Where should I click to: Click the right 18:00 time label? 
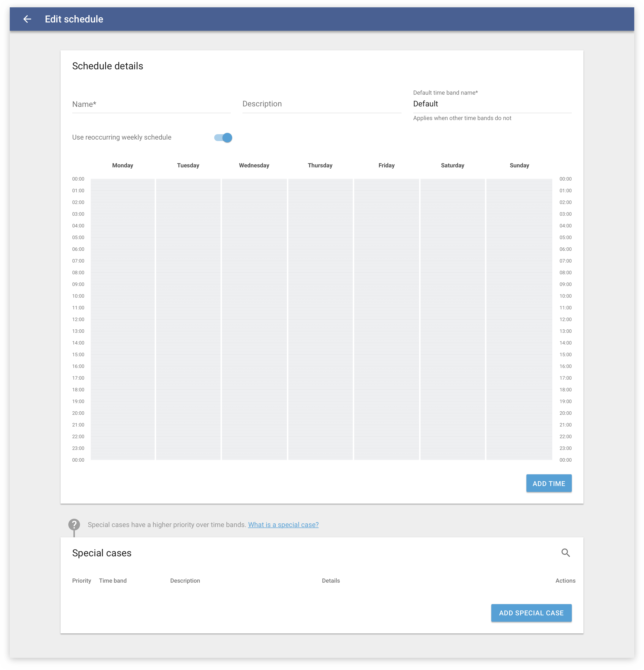pyautogui.click(x=565, y=390)
